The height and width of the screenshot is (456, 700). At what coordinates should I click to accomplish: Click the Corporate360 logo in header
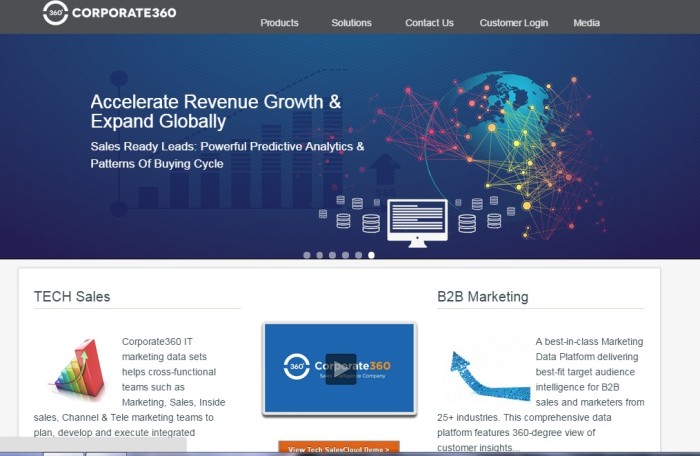pos(109,13)
